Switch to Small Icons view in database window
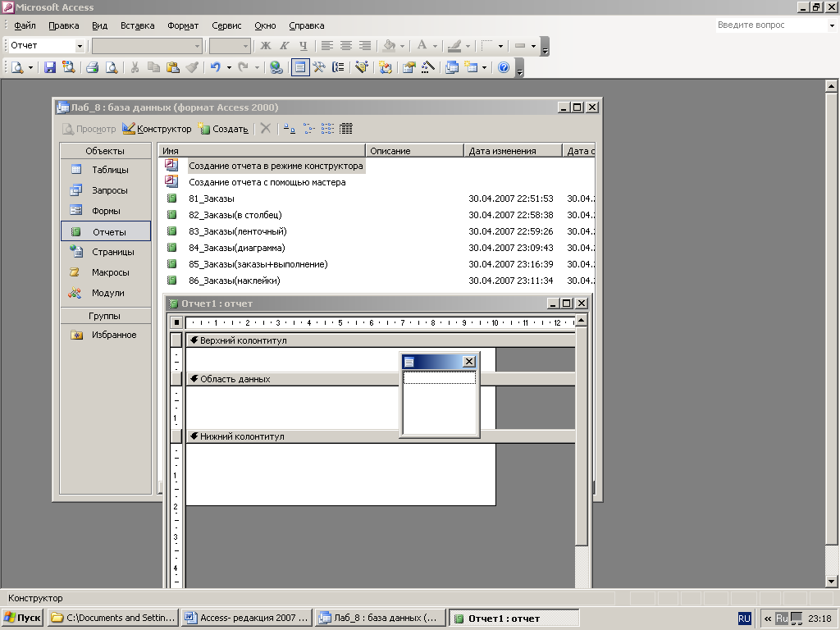The width and height of the screenshot is (840, 630). 308,129
